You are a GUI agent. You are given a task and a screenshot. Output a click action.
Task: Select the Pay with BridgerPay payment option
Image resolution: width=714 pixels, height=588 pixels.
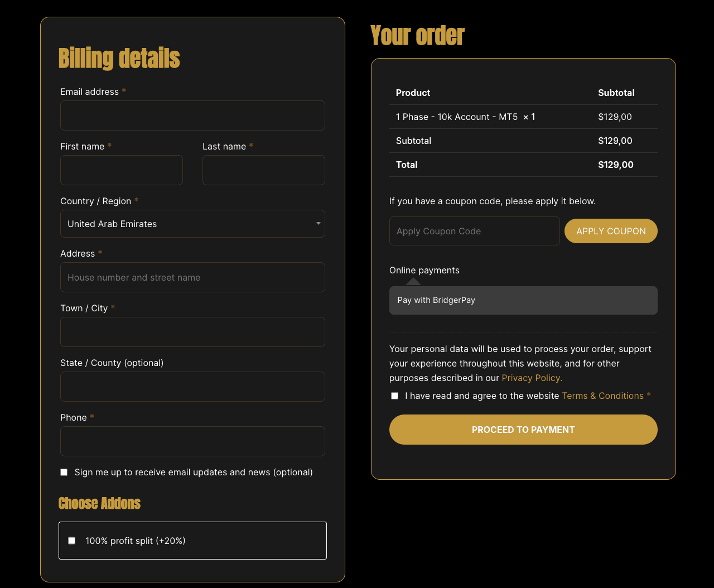[523, 300]
